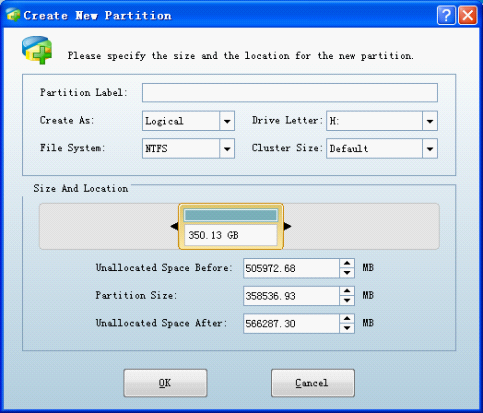Click the right resize arrow handle of partition

pos(288,226)
